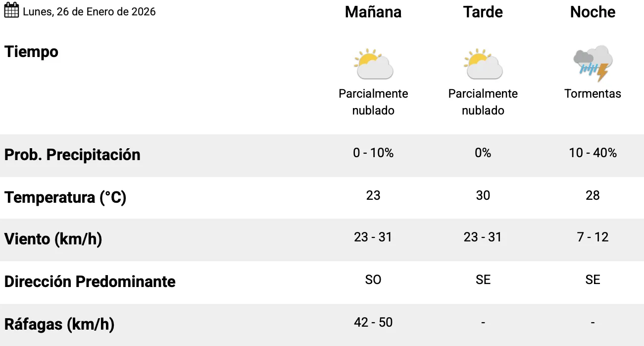Image resolution: width=644 pixels, height=346 pixels.
Task: Click the partly cloudy icon under Mañana
Action: [373, 64]
